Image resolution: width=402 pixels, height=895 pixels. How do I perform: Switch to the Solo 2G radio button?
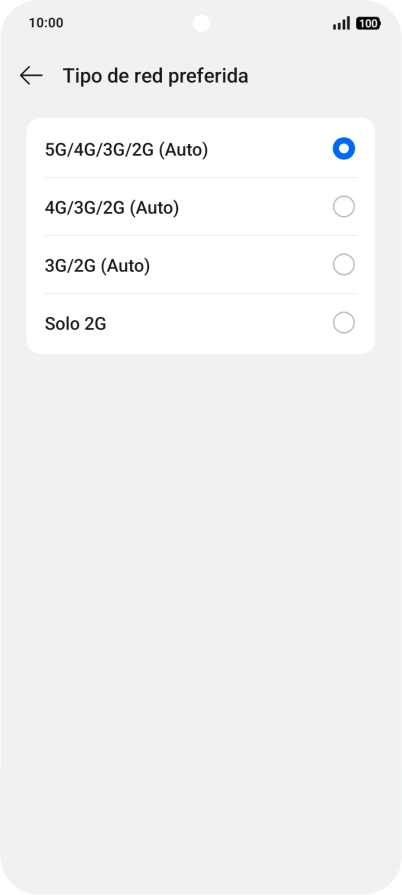point(344,323)
